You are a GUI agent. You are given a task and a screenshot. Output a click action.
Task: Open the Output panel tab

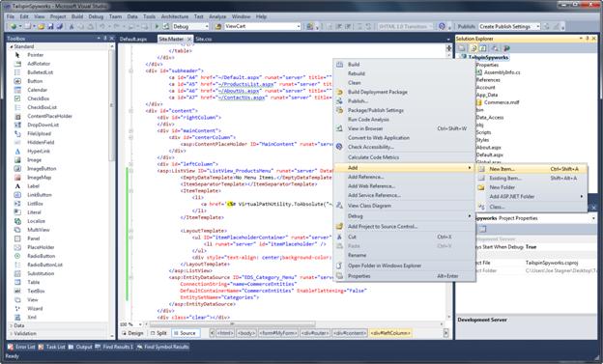coord(80,347)
